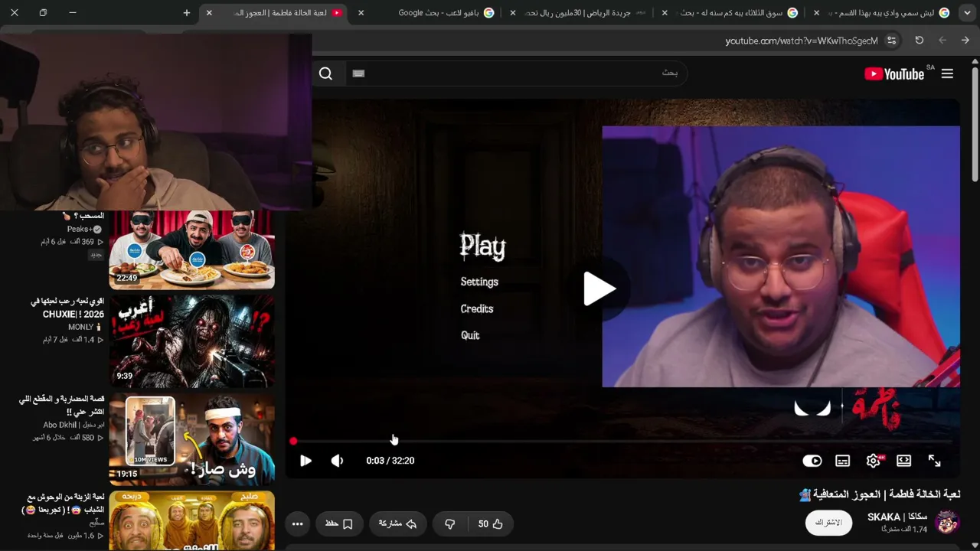Click the youtube.com address bar URL
Viewport: 980px width, 551px height.
pyautogui.click(x=802, y=41)
